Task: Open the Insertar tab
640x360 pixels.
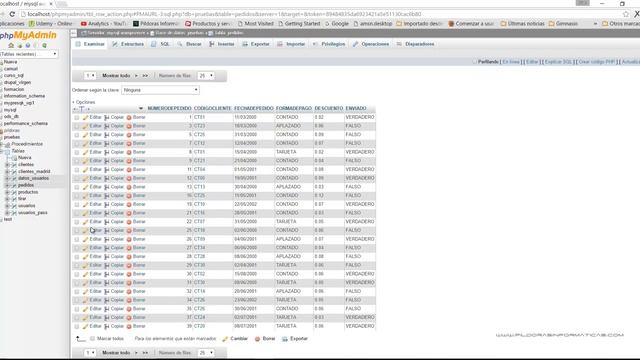Action: pyautogui.click(x=222, y=44)
